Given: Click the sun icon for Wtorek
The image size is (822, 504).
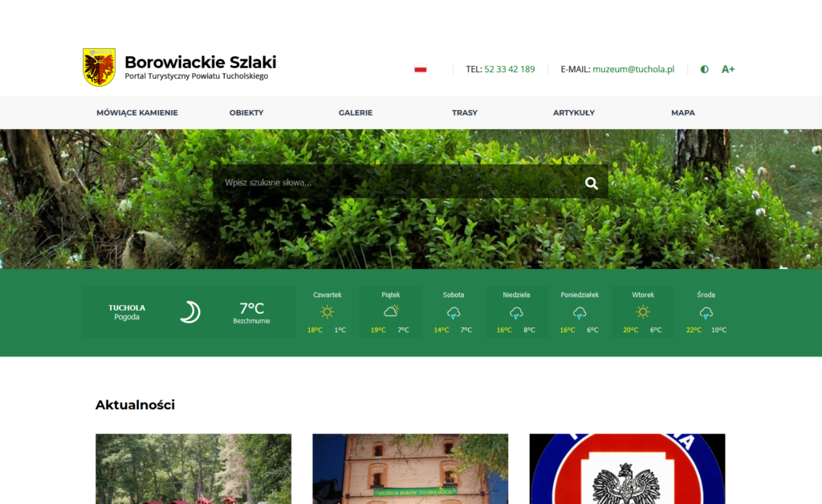Looking at the screenshot, I should (643, 311).
